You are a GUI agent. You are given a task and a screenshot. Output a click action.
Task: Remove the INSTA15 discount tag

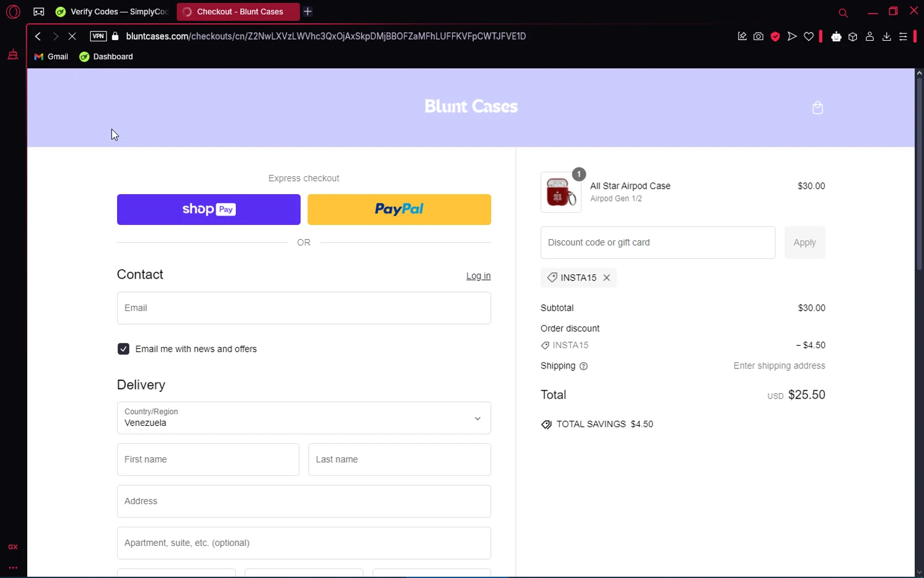pos(607,278)
